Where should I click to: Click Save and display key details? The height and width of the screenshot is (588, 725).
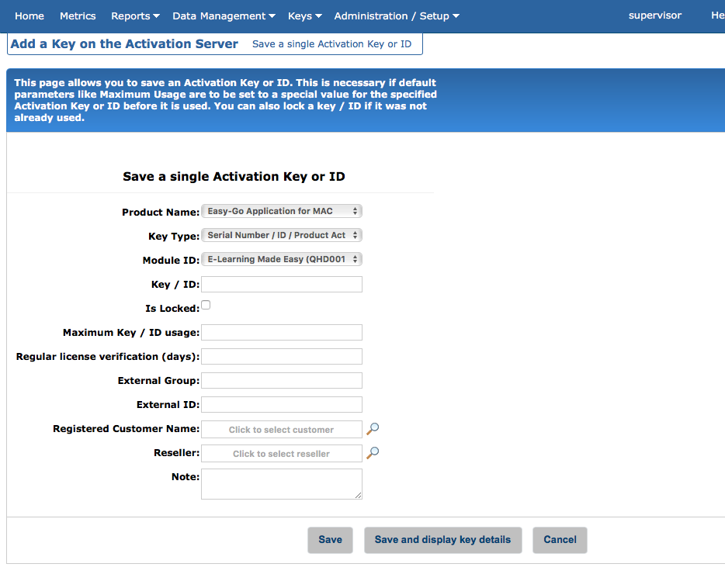click(442, 540)
